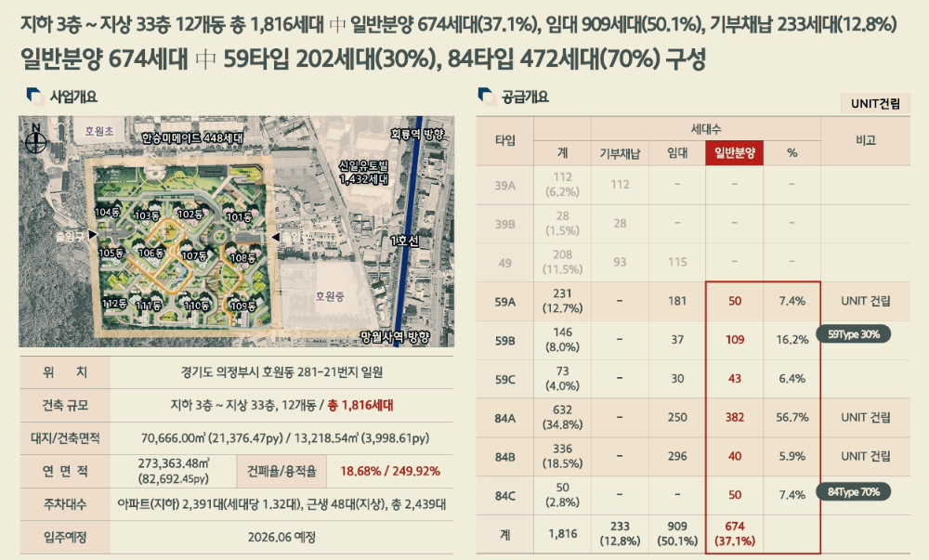Click the 2026.06 예정 move-in date
The image size is (929, 560).
coord(281,537)
